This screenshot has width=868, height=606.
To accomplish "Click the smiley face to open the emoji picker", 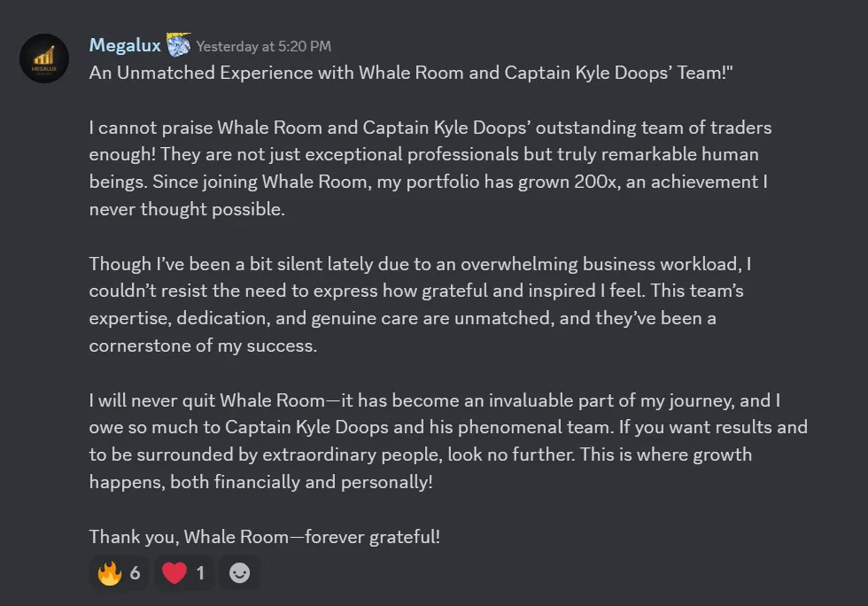I will [x=239, y=572].
